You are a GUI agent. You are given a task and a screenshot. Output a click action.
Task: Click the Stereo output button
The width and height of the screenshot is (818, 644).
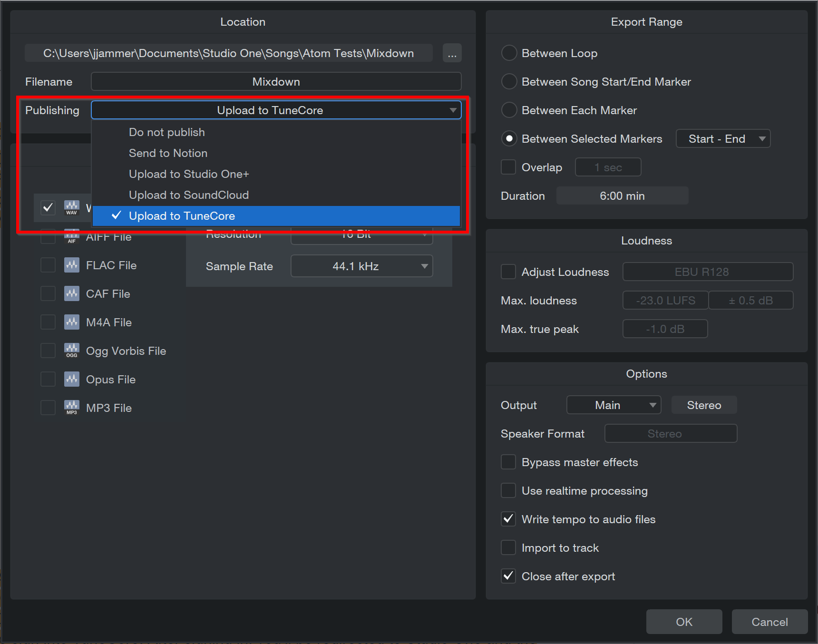tap(704, 405)
